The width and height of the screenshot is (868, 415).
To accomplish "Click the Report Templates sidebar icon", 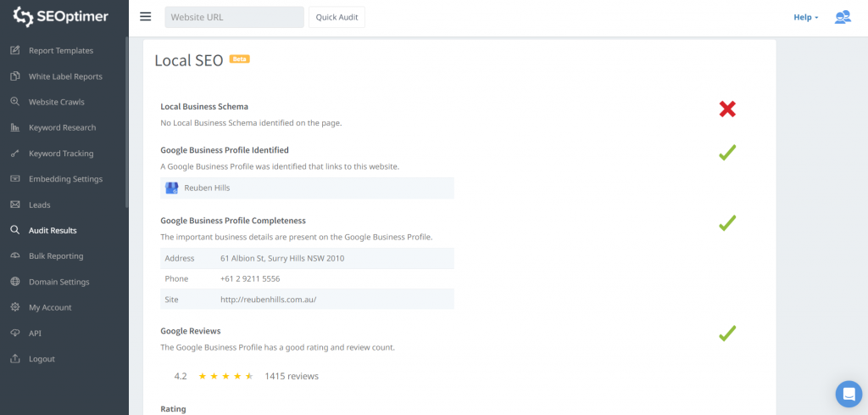I will coord(15,51).
